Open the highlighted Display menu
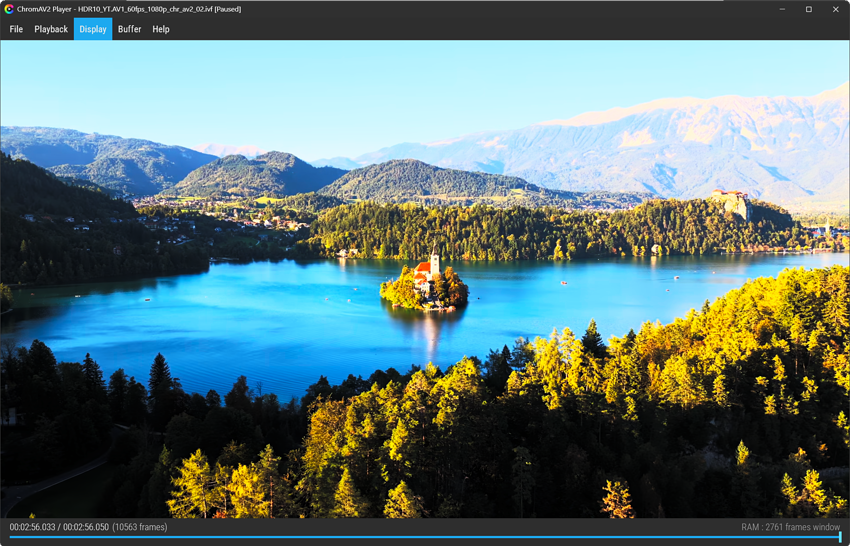The height and width of the screenshot is (546, 850). tap(93, 29)
